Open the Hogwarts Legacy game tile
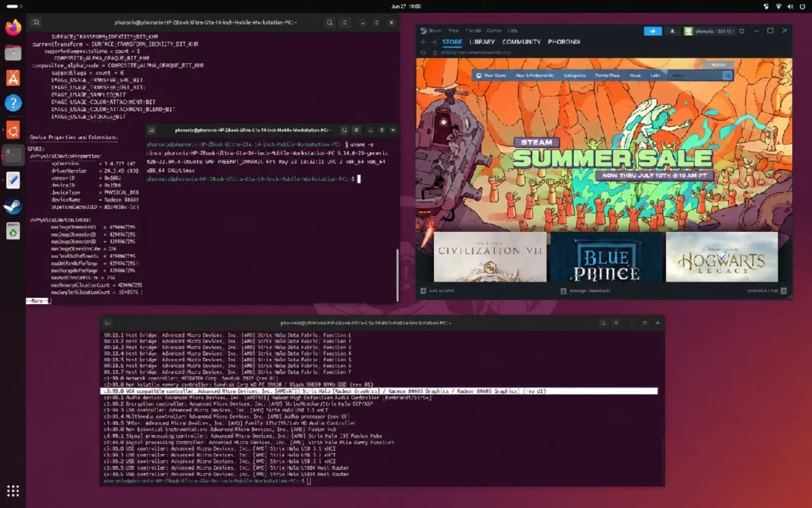Viewport: 812px width, 508px height. (722, 257)
